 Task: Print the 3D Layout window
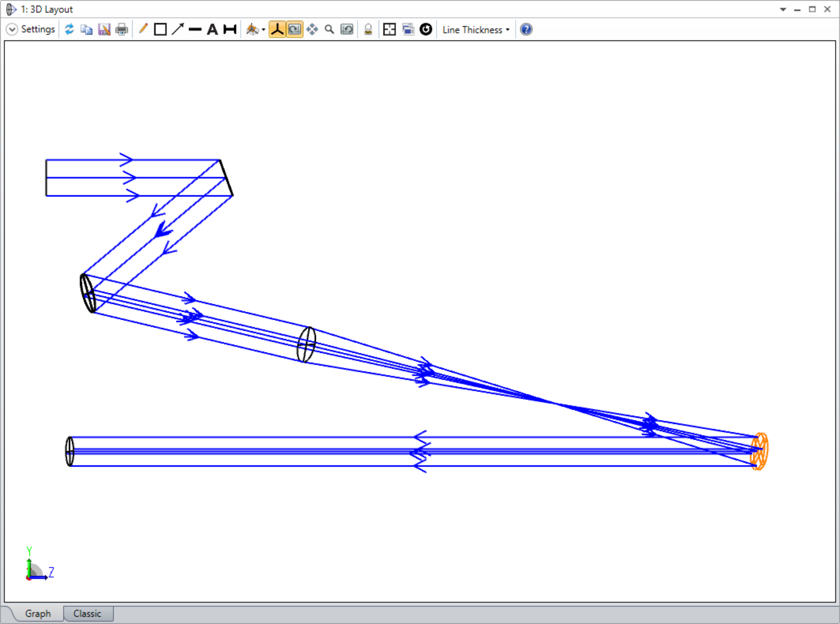(x=122, y=29)
